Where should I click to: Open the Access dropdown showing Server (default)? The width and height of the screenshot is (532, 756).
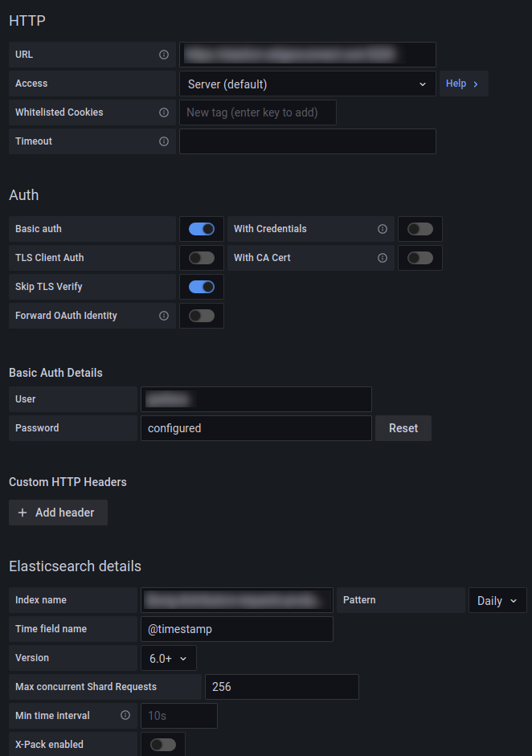click(308, 84)
